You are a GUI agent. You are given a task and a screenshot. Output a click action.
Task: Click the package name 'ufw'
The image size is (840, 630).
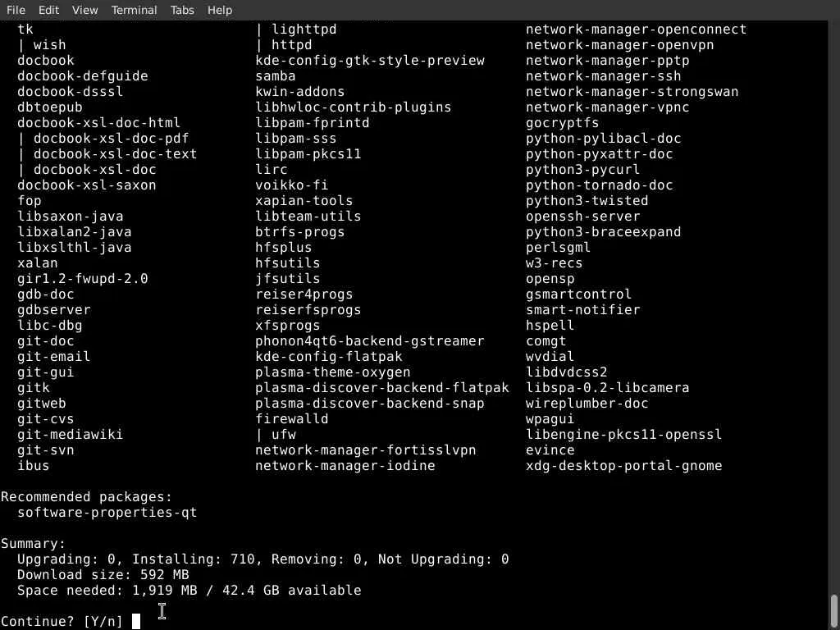tap(284, 435)
